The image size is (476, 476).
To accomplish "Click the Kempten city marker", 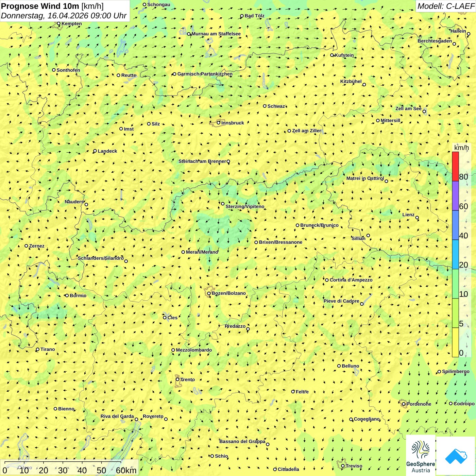I will coord(59,23).
